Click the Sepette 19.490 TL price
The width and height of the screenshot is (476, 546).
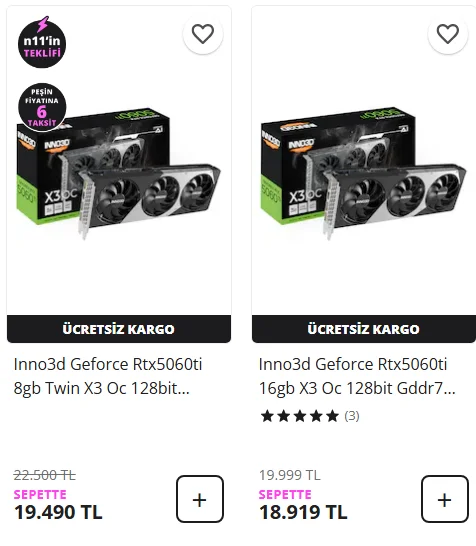click(x=58, y=512)
